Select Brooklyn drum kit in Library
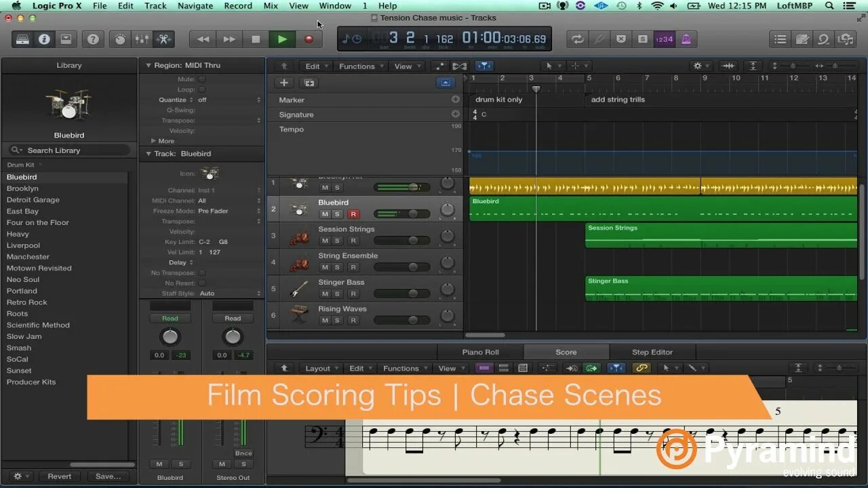Screen dimensions: 868x488 click(x=22, y=188)
